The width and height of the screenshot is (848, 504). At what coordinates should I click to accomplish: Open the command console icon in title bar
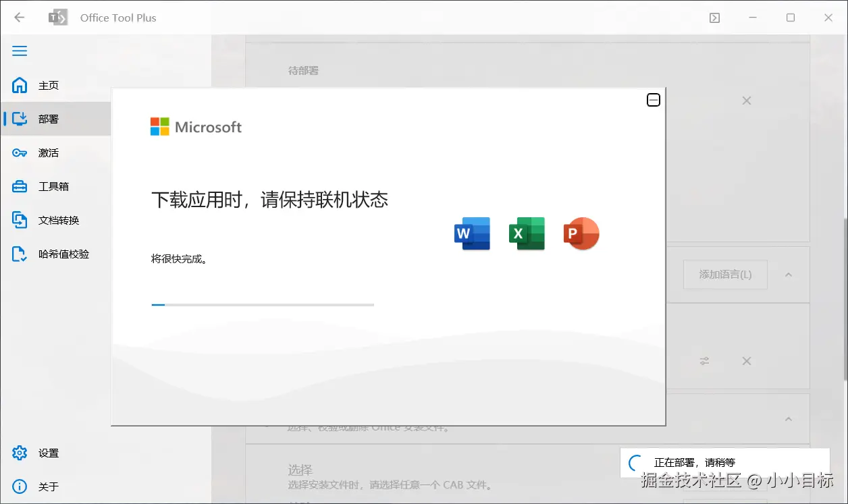pos(714,18)
